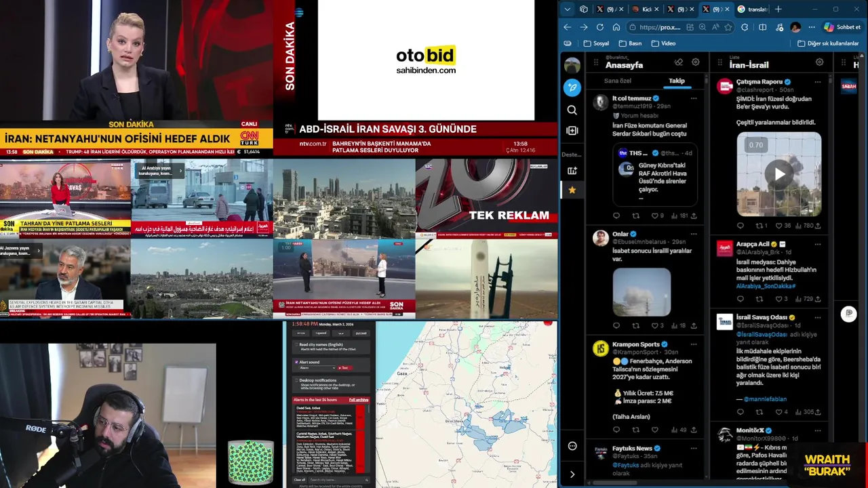Open Diğer sık kullanılanlar folder
This screenshot has width=868, height=488.
click(x=828, y=43)
